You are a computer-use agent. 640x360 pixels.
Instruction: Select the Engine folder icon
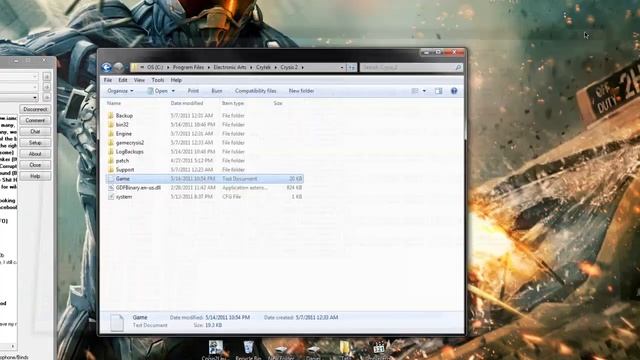(x=111, y=133)
